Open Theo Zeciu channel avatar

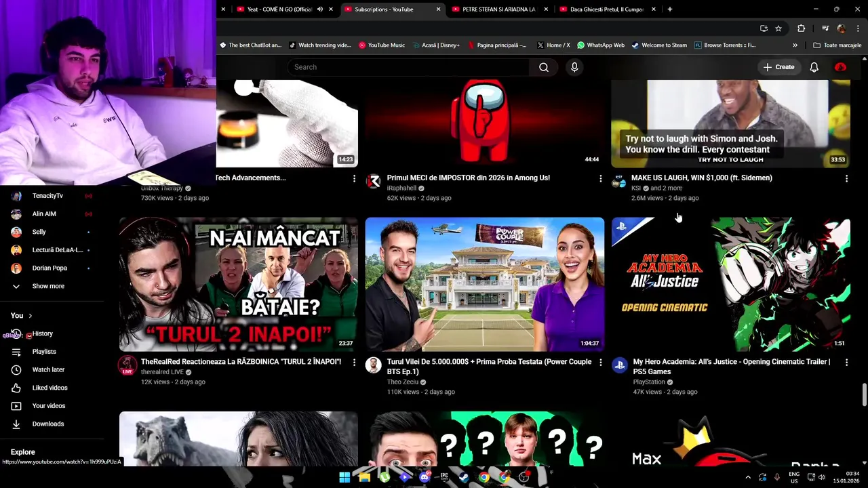[374, 365]
